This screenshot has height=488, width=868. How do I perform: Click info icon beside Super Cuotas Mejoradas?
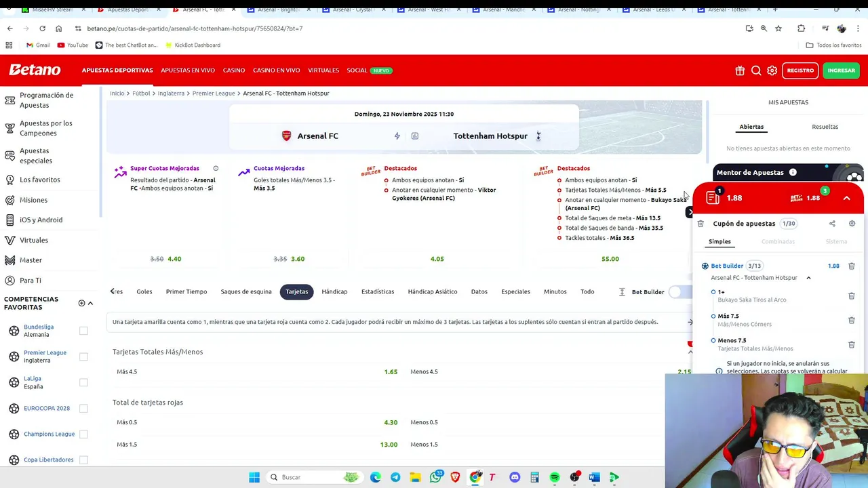click(216, 168)
